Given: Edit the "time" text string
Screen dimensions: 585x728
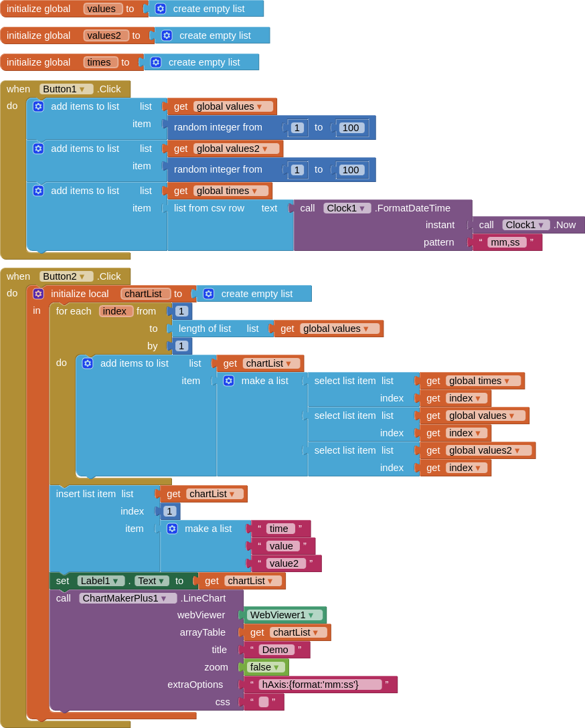Looking at the screenshot, I should pyautogui.click(x=280, y=529).
